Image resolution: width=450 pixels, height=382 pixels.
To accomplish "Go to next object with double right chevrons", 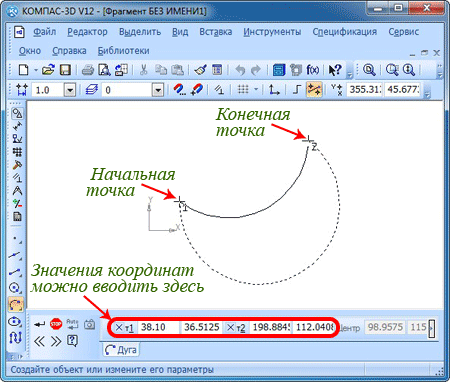I will [56, 341].
